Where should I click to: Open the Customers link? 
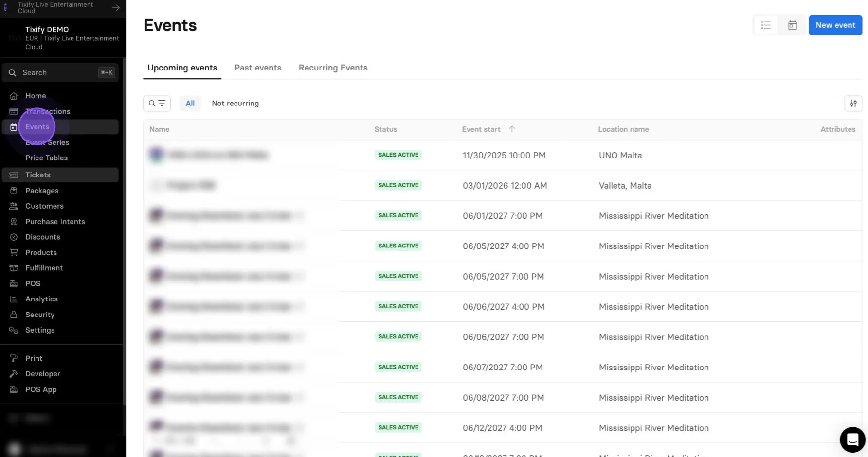44,206
